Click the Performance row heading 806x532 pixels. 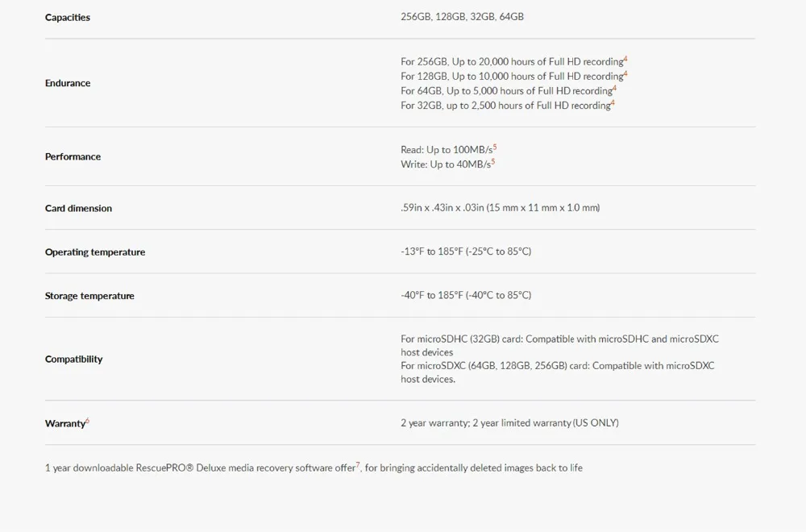tap(73, 156)
